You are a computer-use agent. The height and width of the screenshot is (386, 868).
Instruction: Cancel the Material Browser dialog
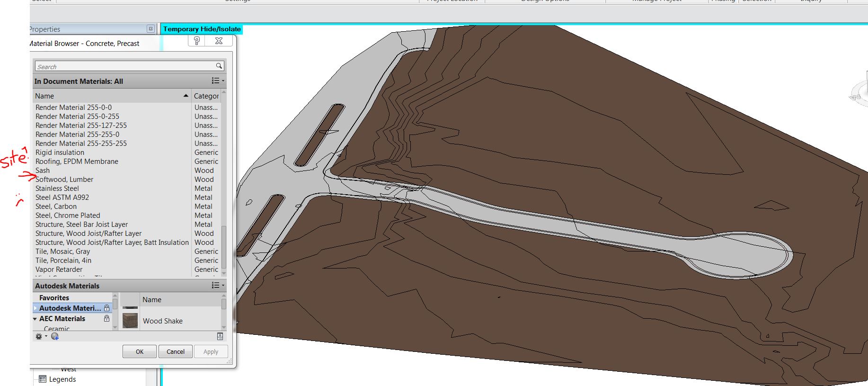coord(176,351)
